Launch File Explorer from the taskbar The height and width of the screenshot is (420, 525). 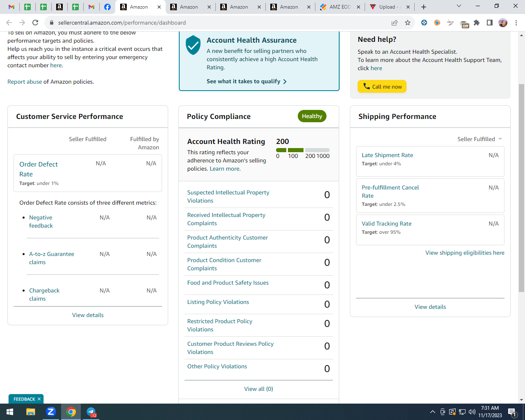31,412
